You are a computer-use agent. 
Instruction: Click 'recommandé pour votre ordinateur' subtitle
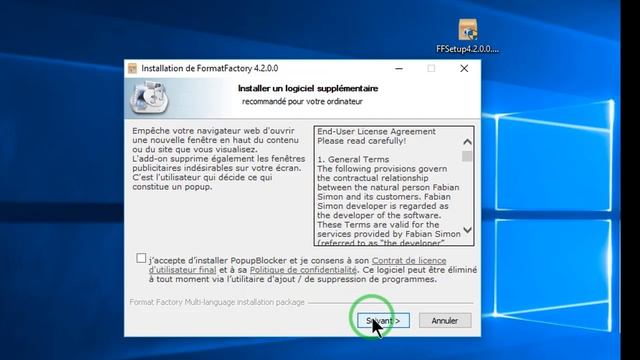coord(302,101)
